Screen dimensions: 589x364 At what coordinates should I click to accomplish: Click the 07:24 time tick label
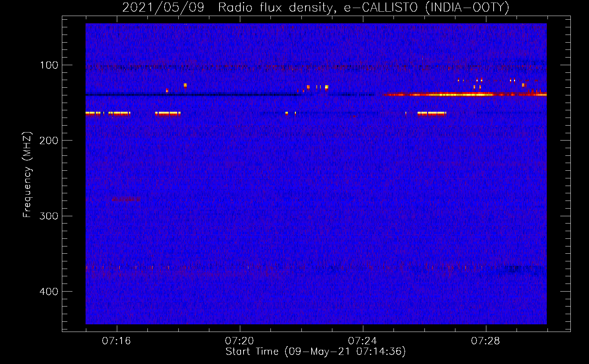[x=363, y=341]
